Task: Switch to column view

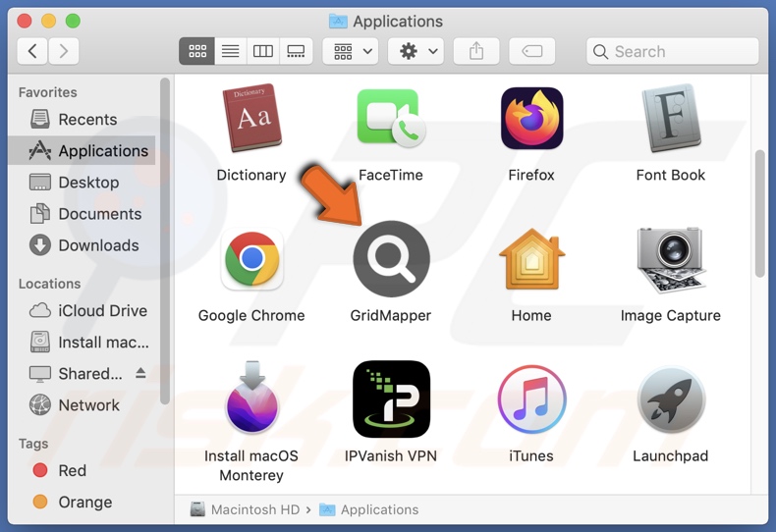Action: tap(263, 51)
